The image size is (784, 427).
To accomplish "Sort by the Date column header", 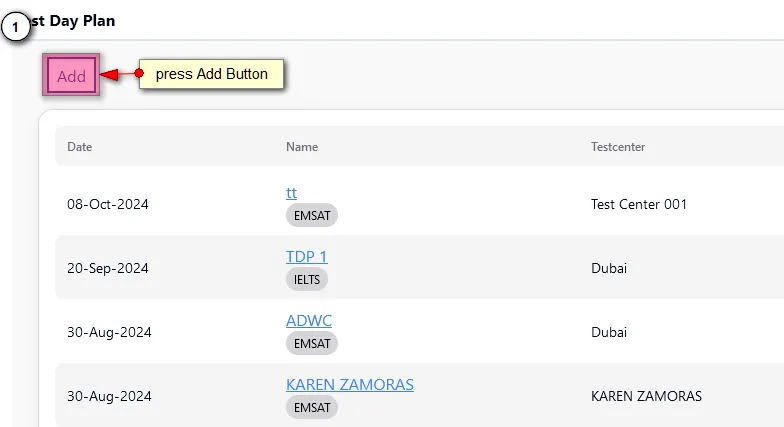I will point(79,147).
